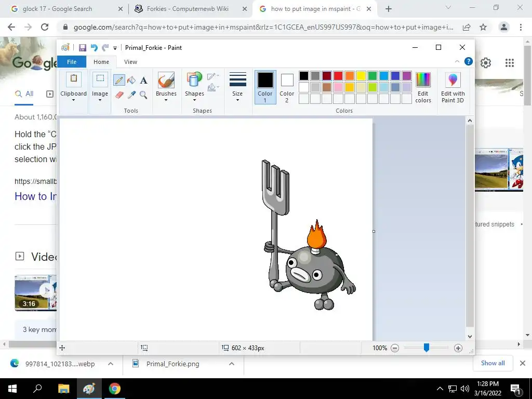
Task: Open Google settings gear icon
Action: click(486, 63)
